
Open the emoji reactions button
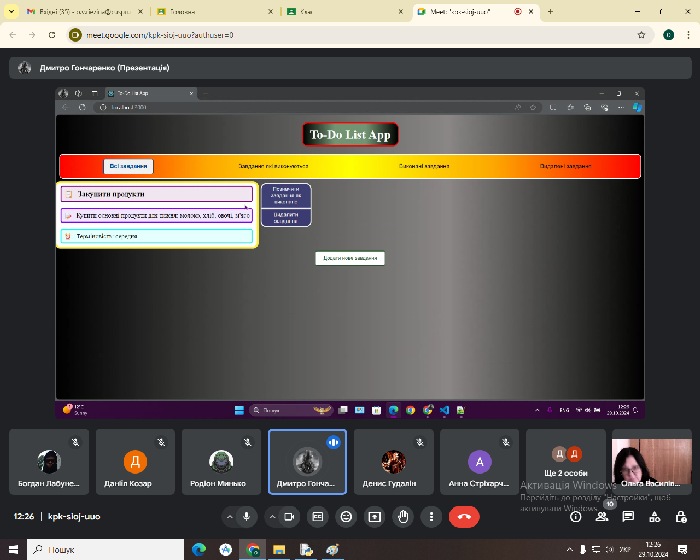pyautogui.click(x=346, y=517)
